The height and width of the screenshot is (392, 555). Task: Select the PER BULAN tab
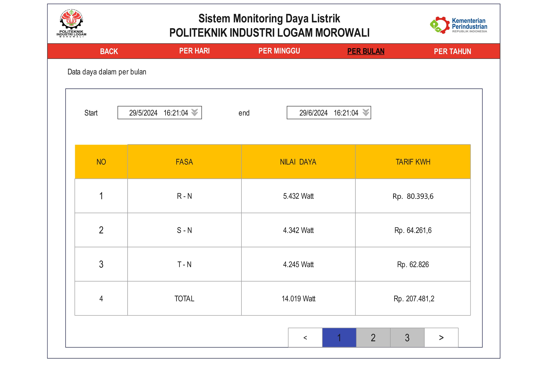click(x=366, y=51)
